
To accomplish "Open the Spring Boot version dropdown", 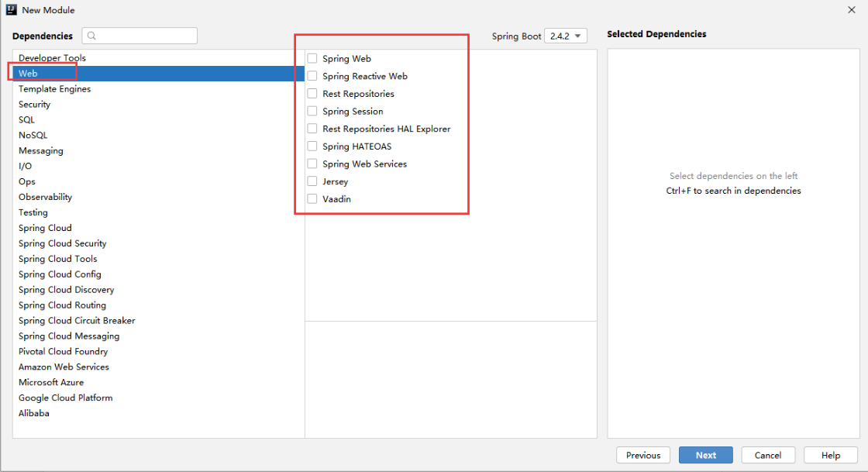I will [565, 36].
